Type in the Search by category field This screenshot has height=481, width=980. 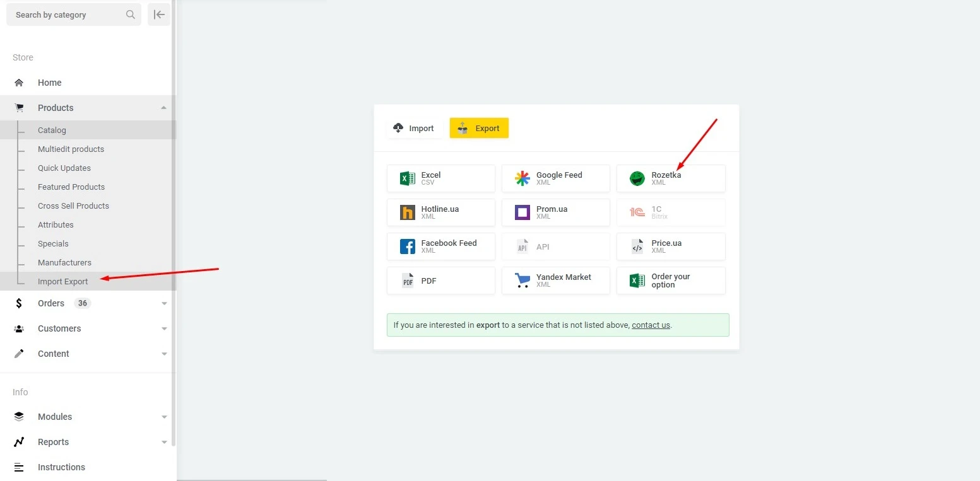[x=66, y=14]
